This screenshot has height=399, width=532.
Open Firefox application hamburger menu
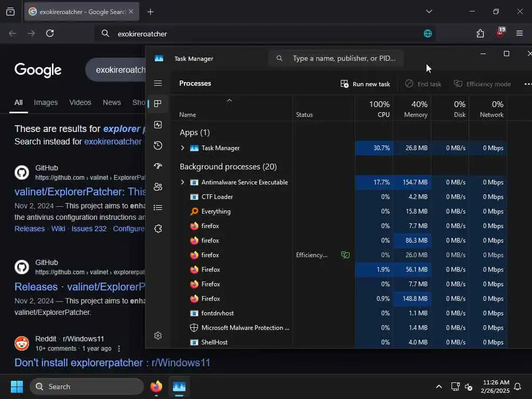pos(520,33)
